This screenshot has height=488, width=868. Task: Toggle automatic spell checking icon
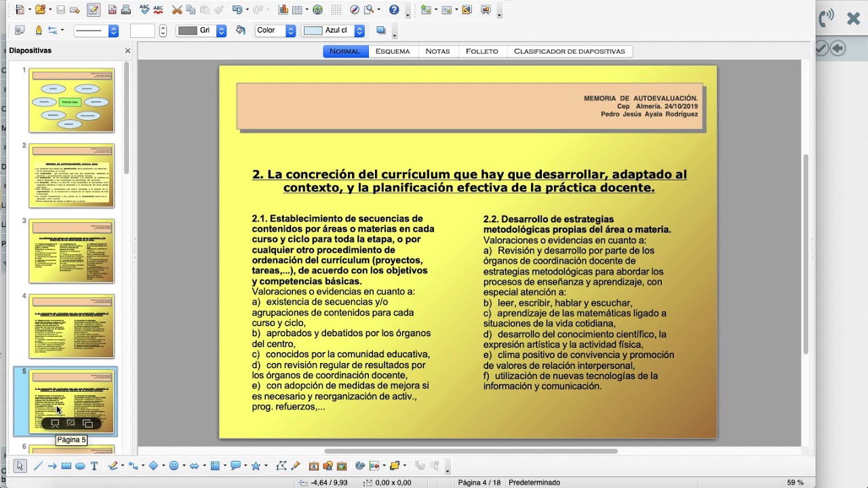pyautogui.click(x=158, y=9)
